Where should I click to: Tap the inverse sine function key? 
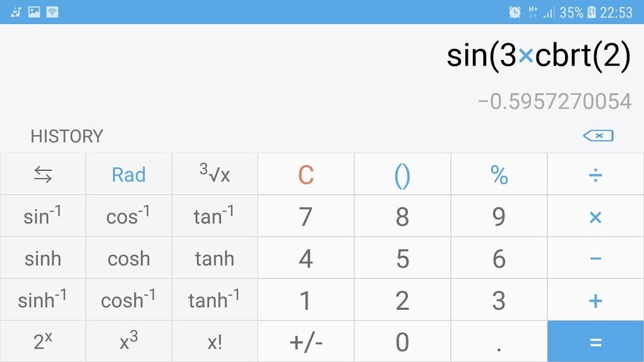pos(42,216)
